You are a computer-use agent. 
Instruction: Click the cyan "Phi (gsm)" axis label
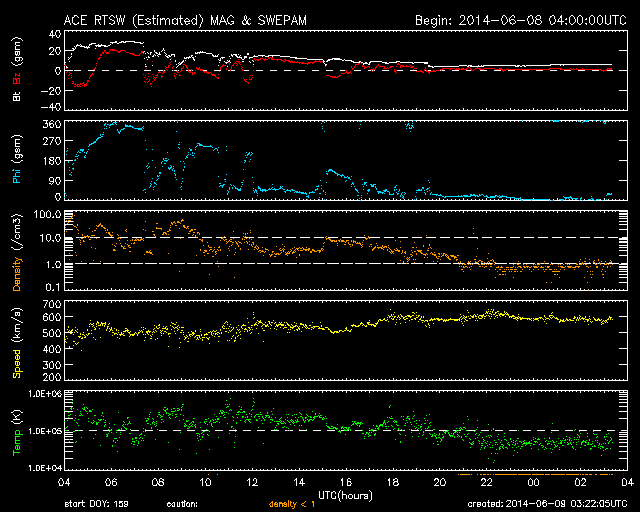click(17, 159)
